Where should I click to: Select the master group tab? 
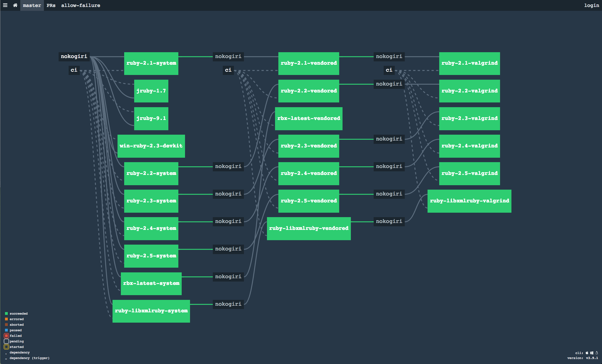click(x=32, y=5)
